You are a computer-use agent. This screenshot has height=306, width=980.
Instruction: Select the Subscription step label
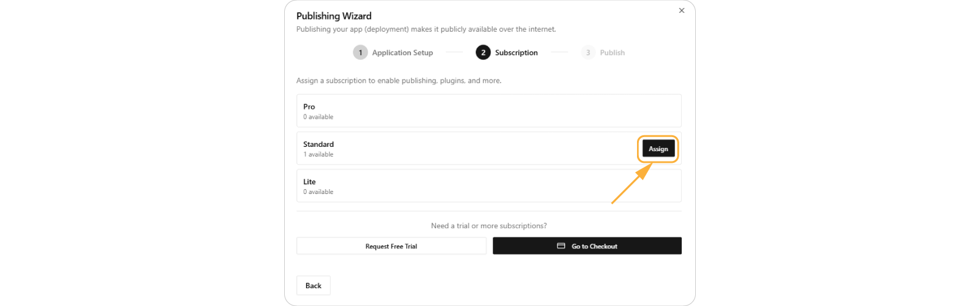click(x=516, y=53)
